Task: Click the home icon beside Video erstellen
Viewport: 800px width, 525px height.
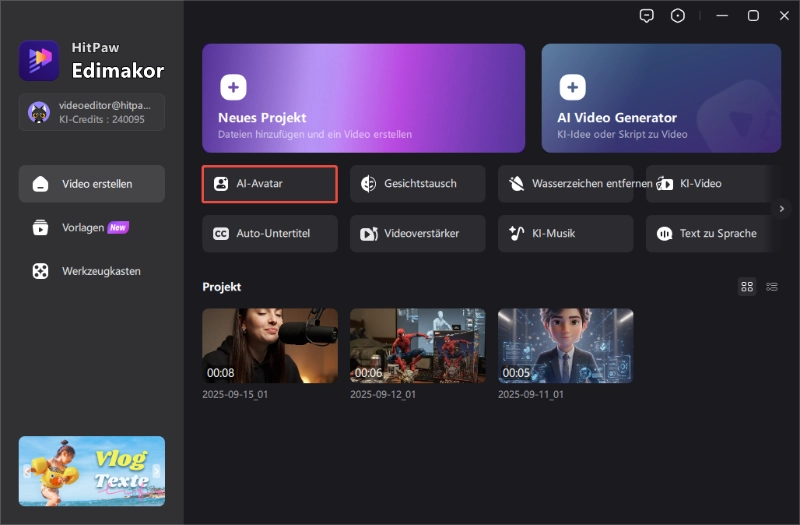Action: (40, 184)
